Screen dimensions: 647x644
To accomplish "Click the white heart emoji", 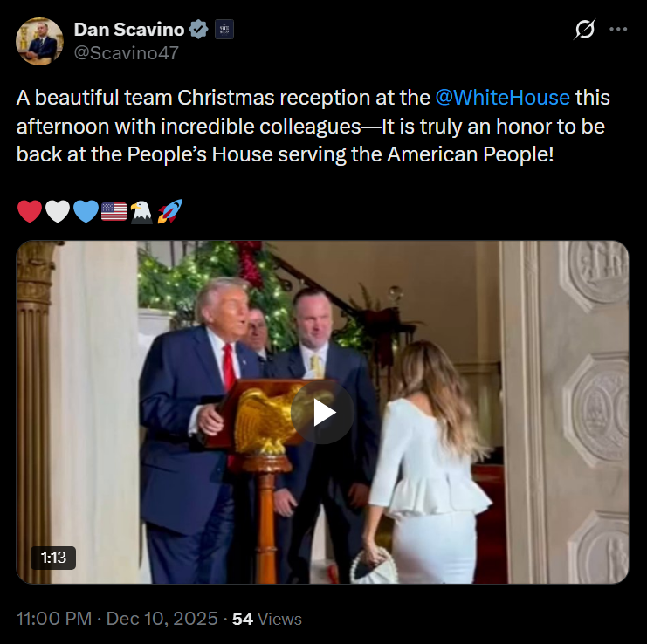I will [58, 211].
